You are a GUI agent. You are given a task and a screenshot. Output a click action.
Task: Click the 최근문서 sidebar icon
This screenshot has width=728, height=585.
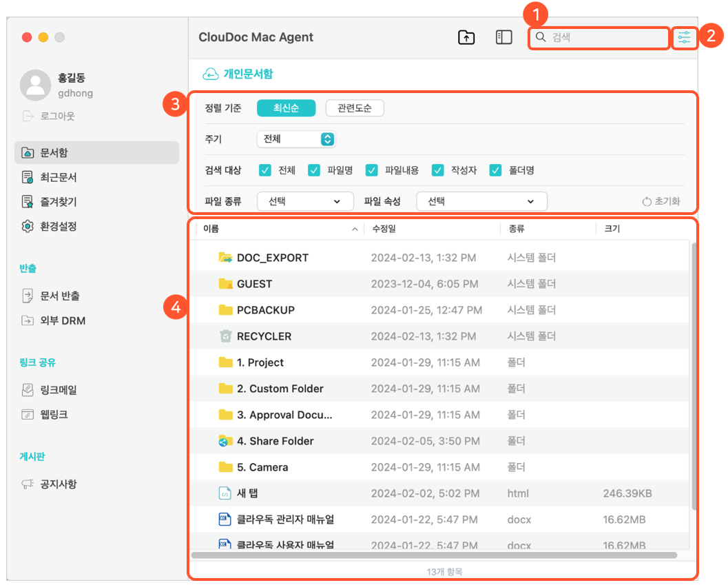[x=28, y=177]
